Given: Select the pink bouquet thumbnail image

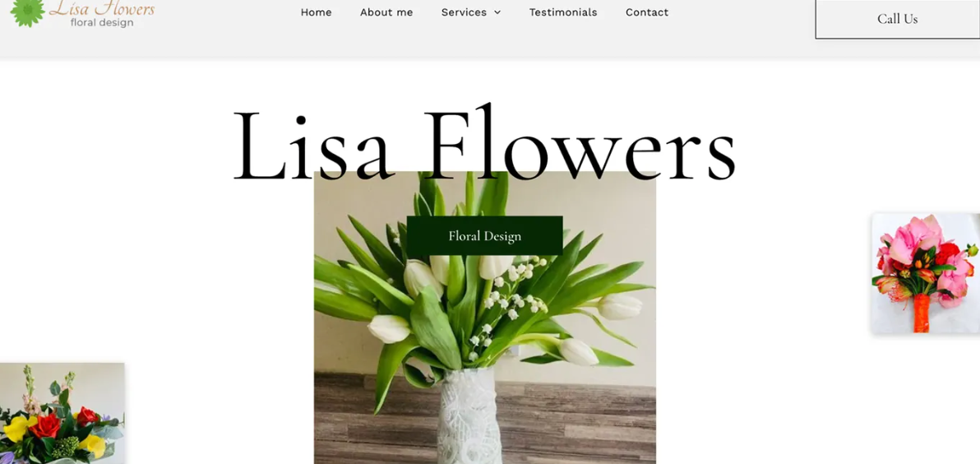Looking at the screenshot, I should point(926,273).
